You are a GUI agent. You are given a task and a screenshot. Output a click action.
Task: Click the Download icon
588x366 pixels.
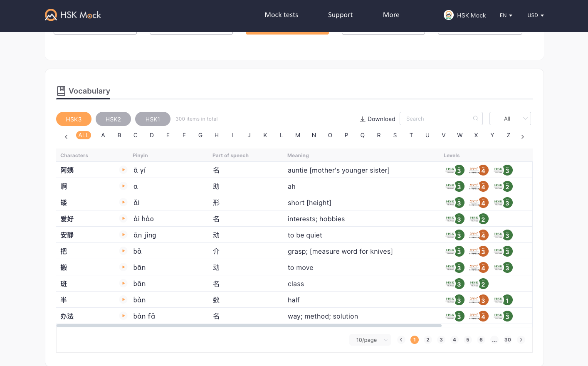coord(363,119)
